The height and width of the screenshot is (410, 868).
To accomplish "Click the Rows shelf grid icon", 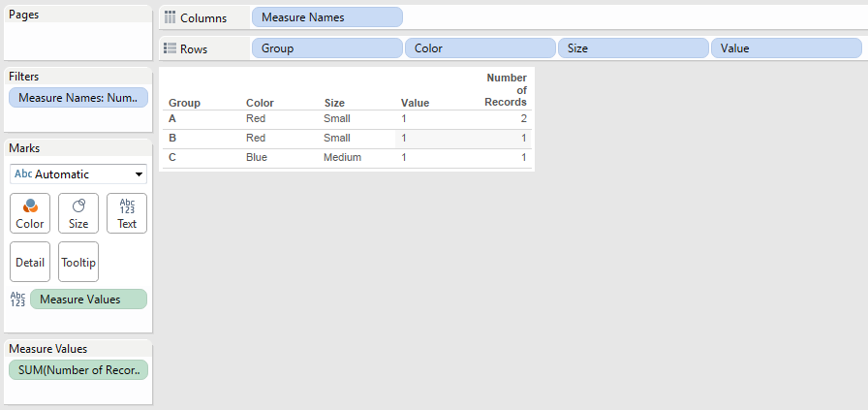I will click(170, 47).
